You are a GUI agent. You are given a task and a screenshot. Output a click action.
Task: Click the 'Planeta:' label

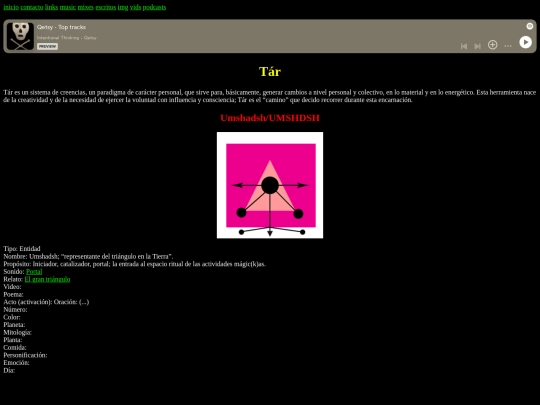tap(14, 325)
